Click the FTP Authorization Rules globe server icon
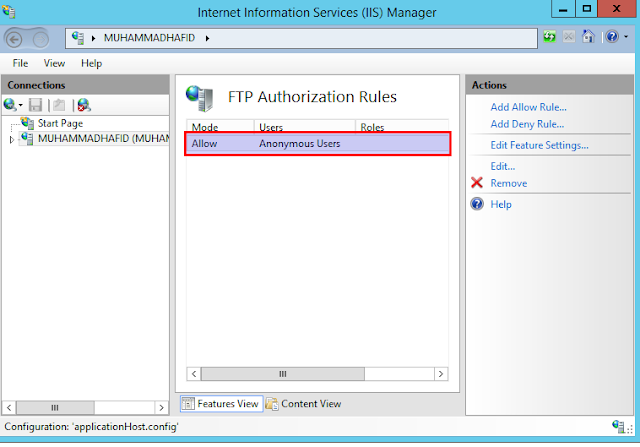Image resolution: width=640 pixels, height=447 pixels. click(x=200, y=98)
